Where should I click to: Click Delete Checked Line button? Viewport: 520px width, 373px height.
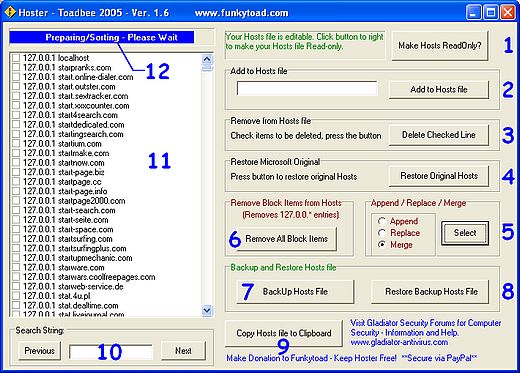(439, 135)
